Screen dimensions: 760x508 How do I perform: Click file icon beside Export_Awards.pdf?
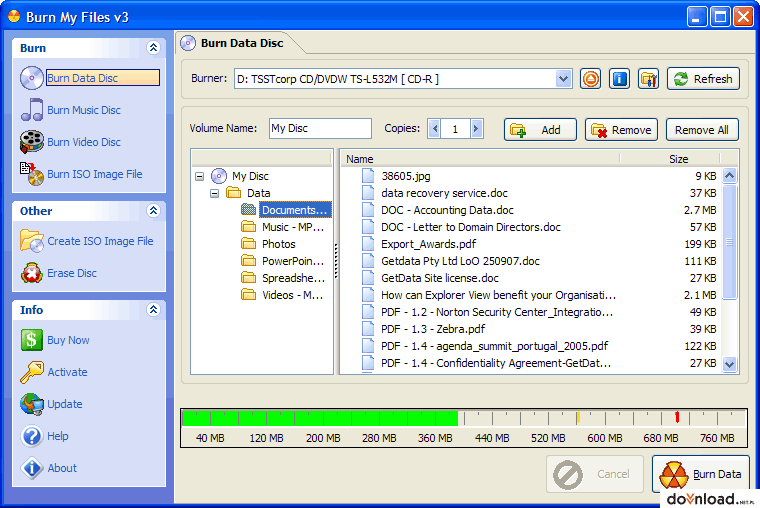[x=368, y=244]
